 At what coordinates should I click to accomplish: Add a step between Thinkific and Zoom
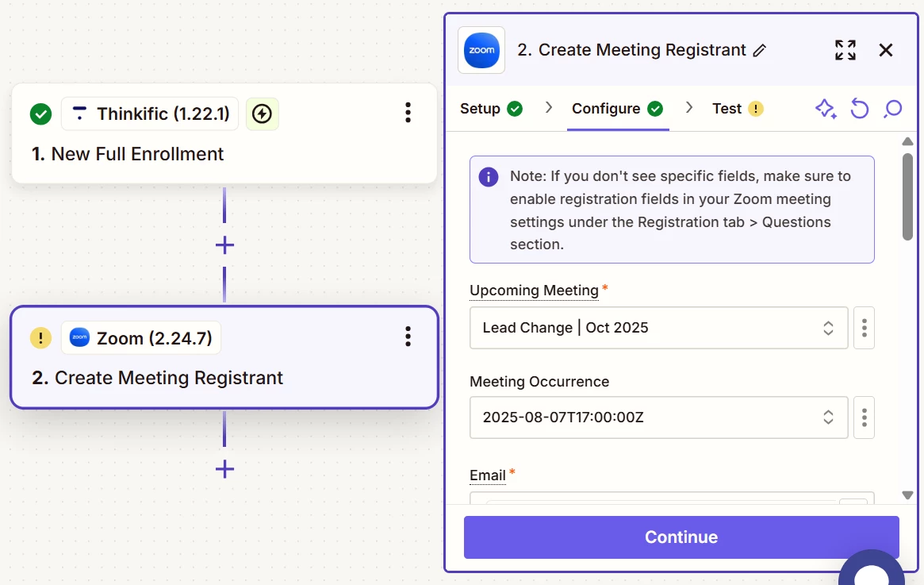(x=224, y=244)
